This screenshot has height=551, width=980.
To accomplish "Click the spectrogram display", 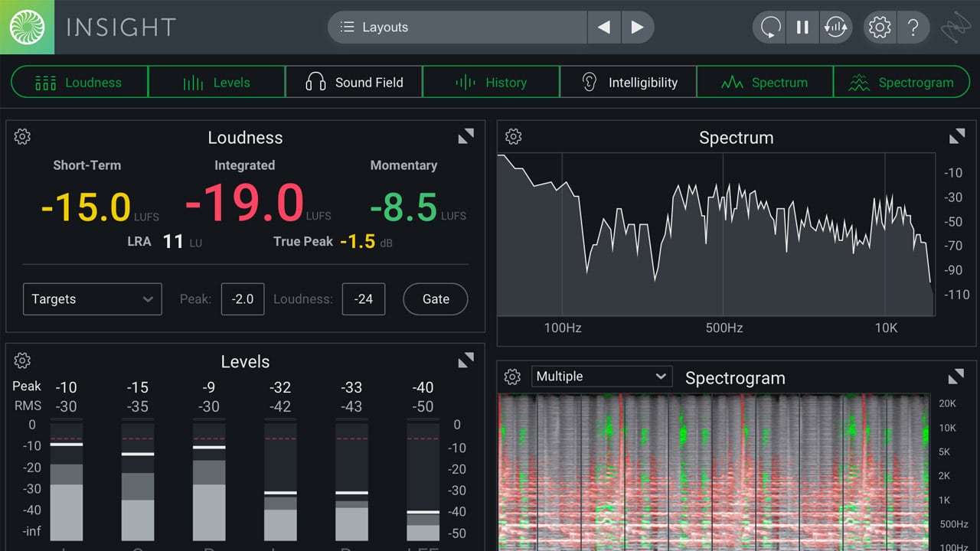I will 713,472.
